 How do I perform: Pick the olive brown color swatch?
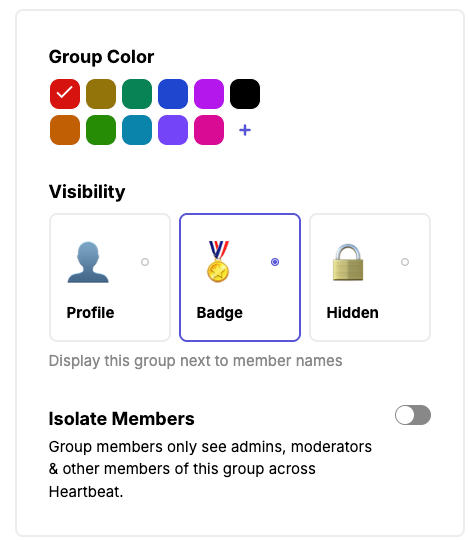point(101,94)
